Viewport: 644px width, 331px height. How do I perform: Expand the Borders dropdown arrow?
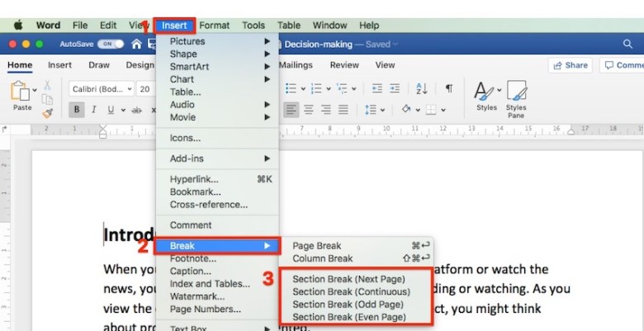(x=443, y=110)
